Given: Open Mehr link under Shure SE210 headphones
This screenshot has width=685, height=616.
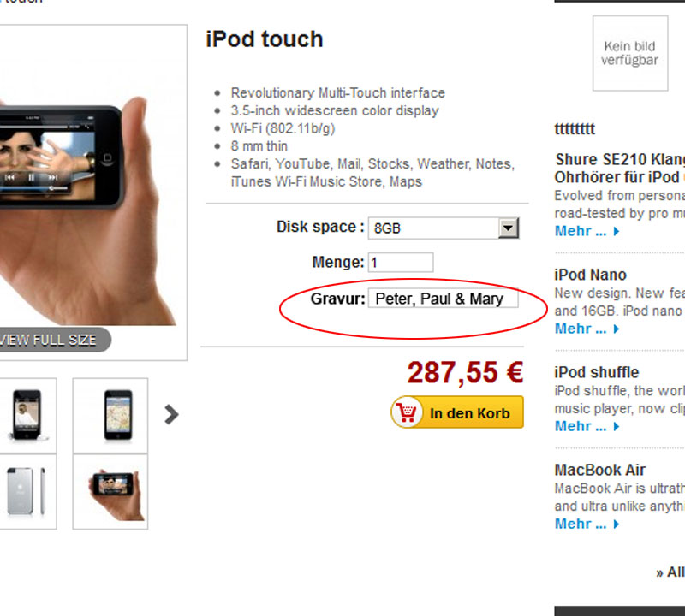Looking at the screenshot, I should tap(587, 231).
